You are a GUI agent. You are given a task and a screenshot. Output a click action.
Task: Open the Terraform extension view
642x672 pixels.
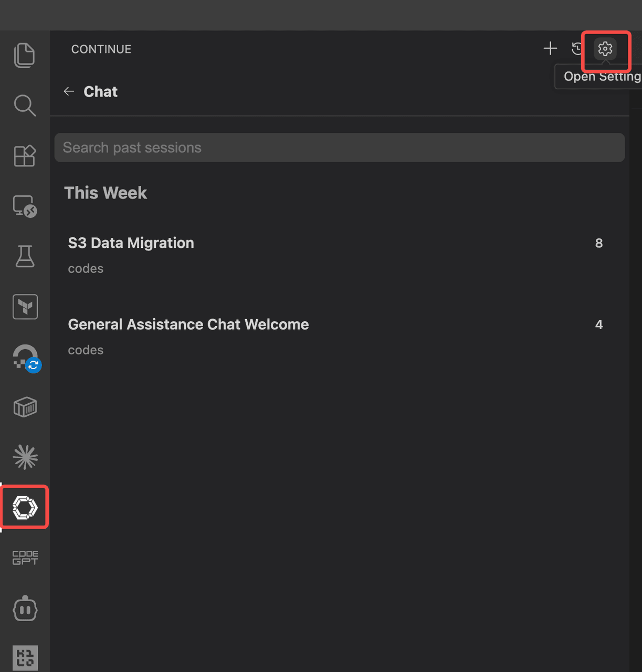tap(25, 307)
